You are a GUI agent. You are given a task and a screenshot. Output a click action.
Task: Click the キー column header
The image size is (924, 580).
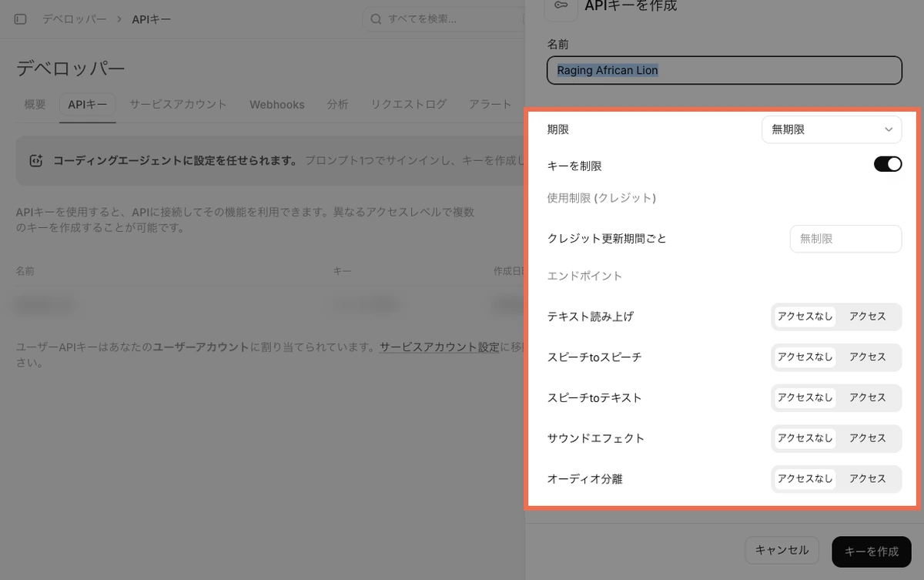pyautogui.click(x=342, y=271)
